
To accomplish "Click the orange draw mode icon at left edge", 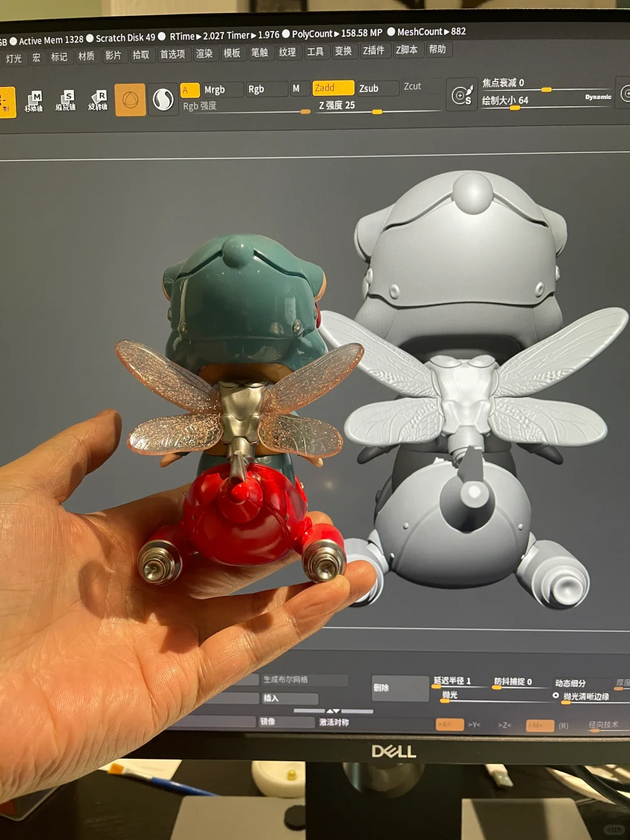I will 7,103.
